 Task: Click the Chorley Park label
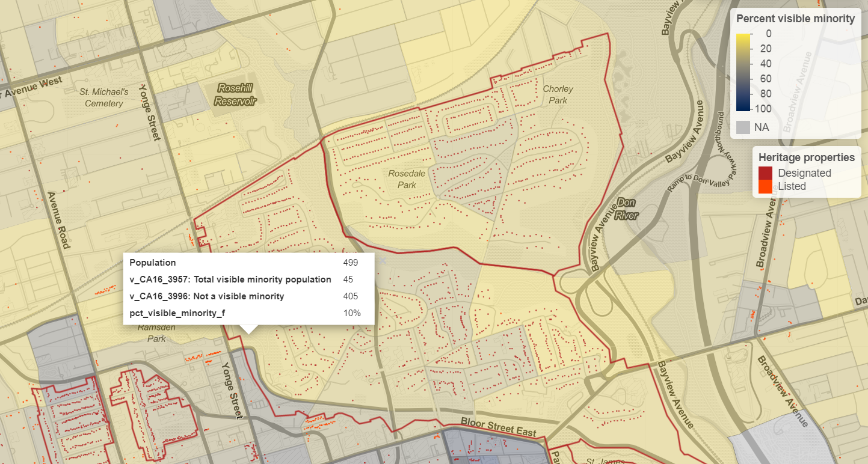(x=558, y=94)
